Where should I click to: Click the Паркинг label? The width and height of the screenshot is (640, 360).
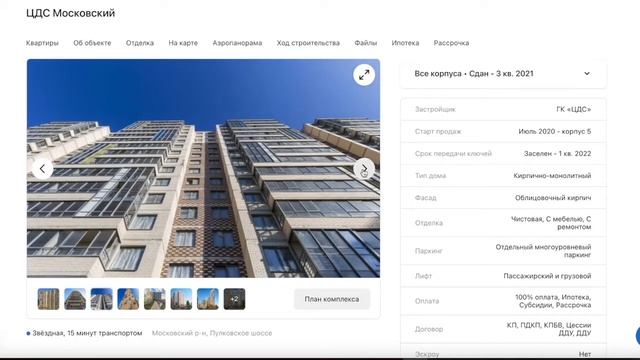[429, 251]
